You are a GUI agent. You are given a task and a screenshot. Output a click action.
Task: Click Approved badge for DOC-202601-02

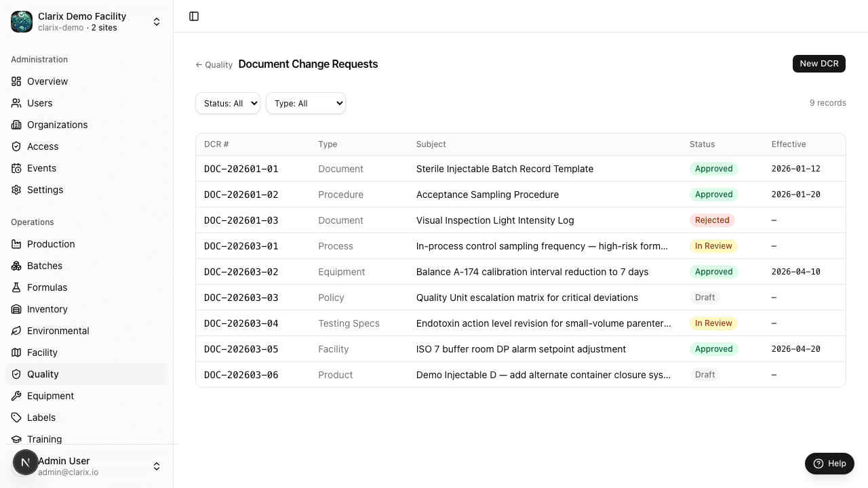pyautogui.click(x=714, y=195)
